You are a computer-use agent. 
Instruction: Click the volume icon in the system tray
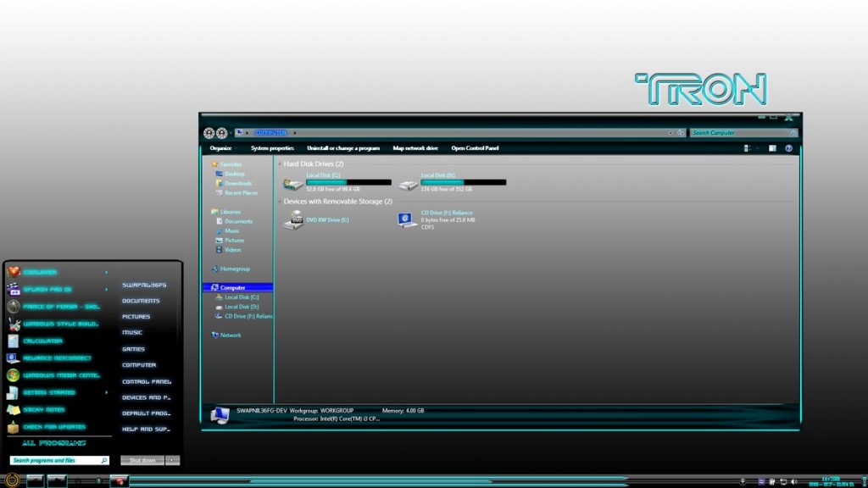coord(793,480)
